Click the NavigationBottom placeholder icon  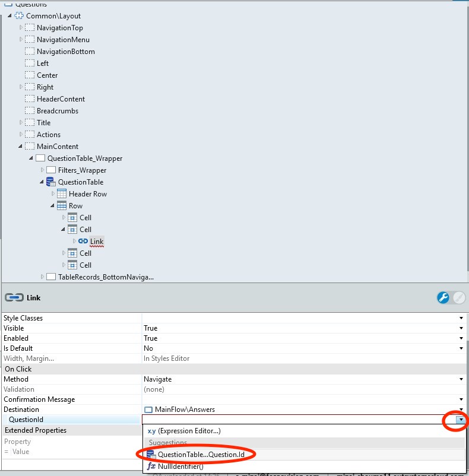[x=30, y=51]
